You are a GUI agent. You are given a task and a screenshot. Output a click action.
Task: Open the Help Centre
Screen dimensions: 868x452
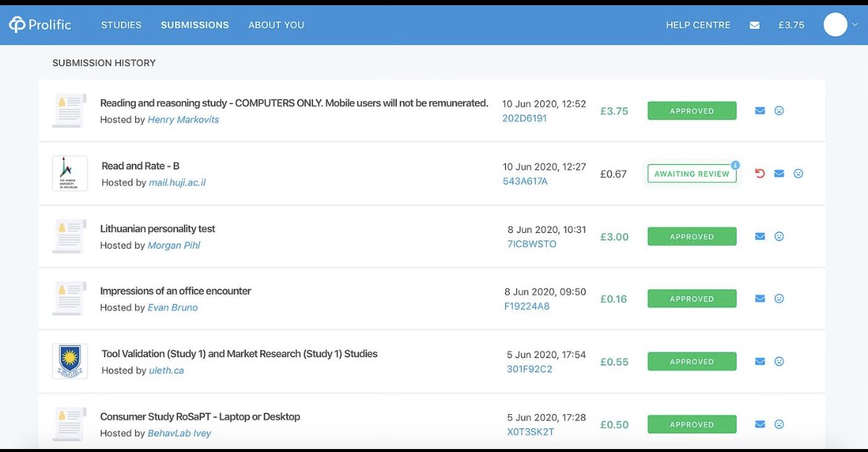698,25
